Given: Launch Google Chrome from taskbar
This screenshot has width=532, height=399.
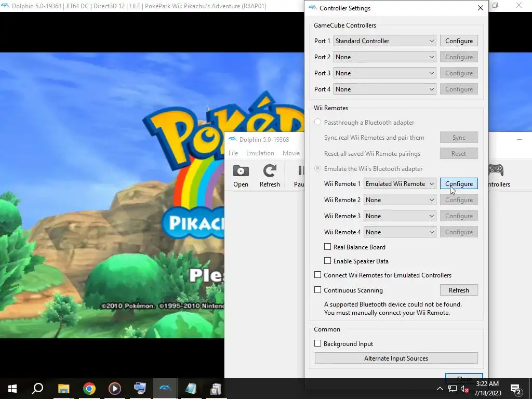Looking at the screenshot, I should point(89,389).
